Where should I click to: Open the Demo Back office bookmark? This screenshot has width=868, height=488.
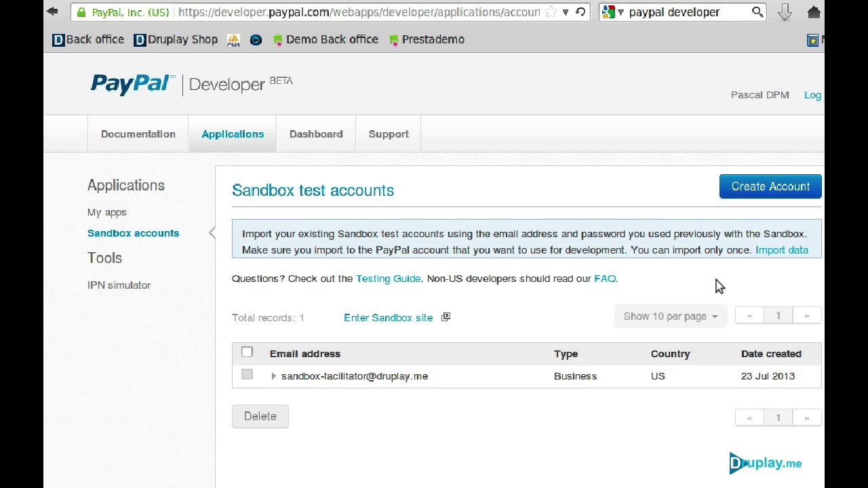(x=325, y=39)
